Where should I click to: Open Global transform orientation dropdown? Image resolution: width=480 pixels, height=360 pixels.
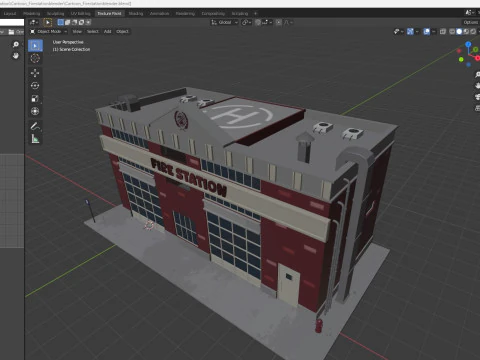224,22
